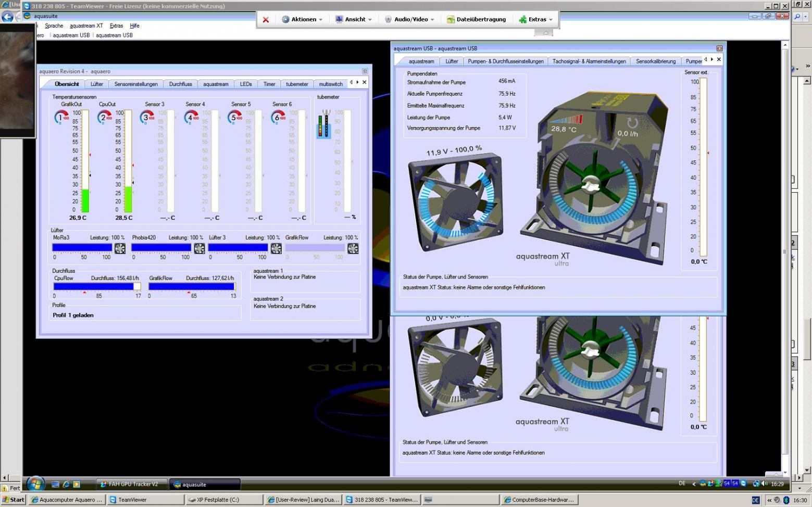Click the Internet Explorer quick launch icon in remote taskbar
The height and width of the screenshot is (507, 812).
pos(66,484)
